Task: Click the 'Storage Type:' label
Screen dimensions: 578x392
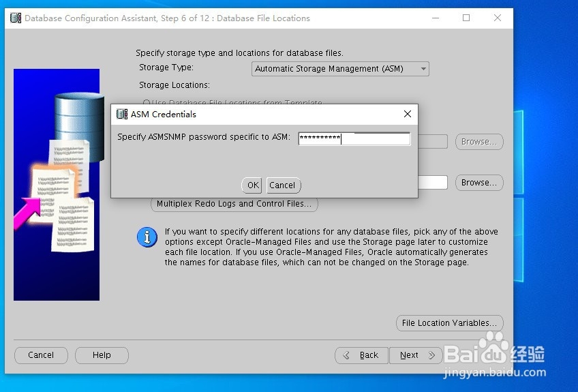Action: [166, 67]
